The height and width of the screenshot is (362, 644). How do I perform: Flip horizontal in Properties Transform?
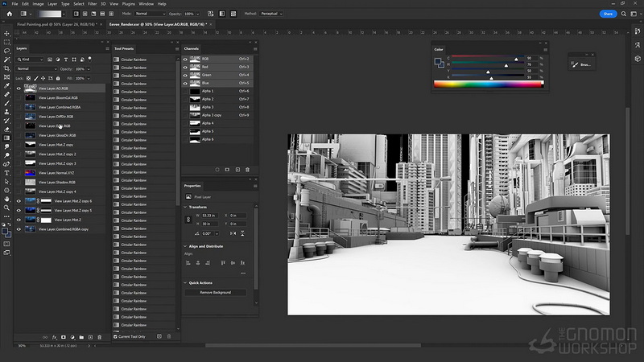[x=233, y=233]
